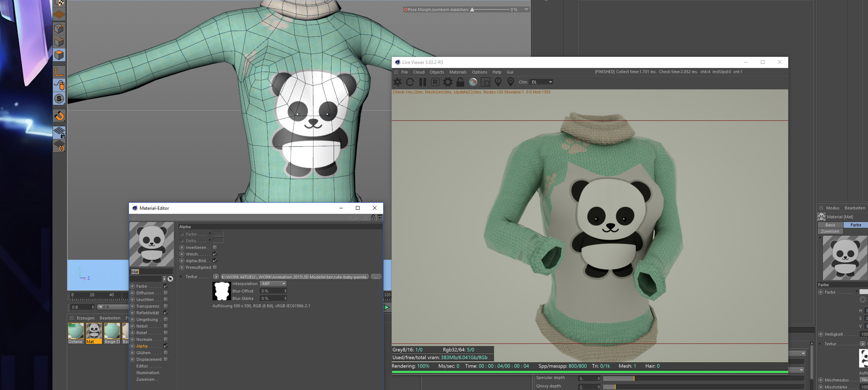This screenshot has height=390, width=868.
Task: Click the Pose Morph zwinkern slider
Action: [x=490, y=10]
